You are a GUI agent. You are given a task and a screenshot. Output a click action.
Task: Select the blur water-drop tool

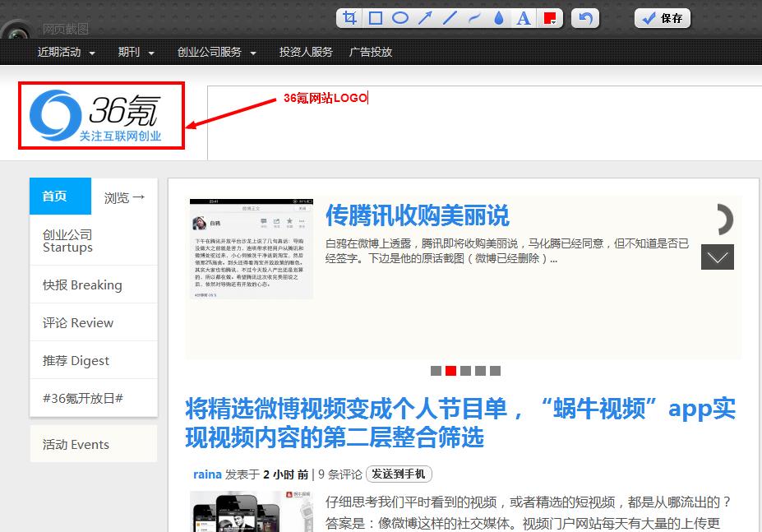tap(499, 18)
